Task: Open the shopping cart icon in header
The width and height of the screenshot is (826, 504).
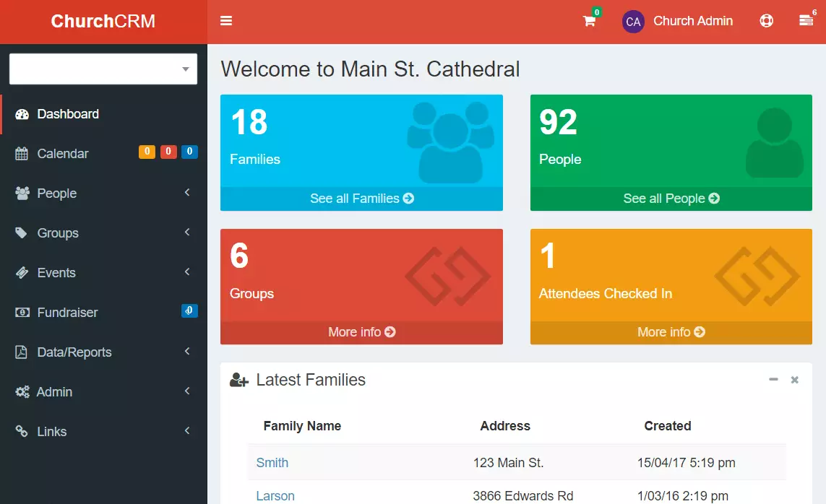Action: point(589,21)
